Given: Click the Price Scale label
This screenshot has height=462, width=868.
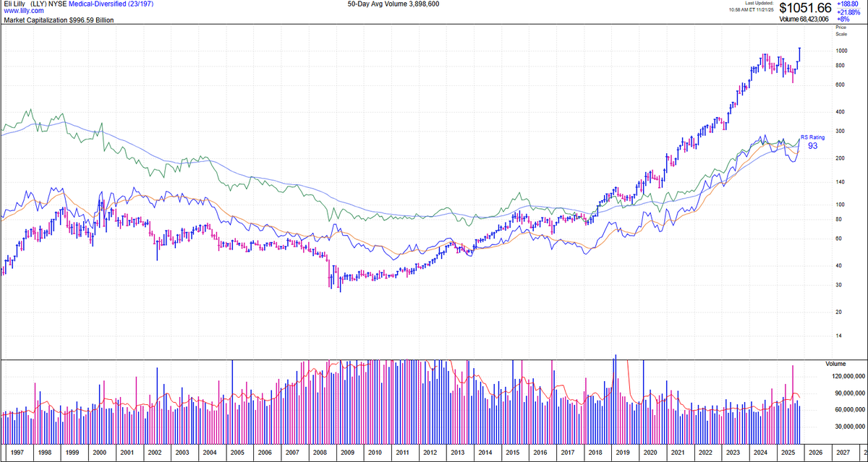Looking at the screenshot, I should click(841, 30).
